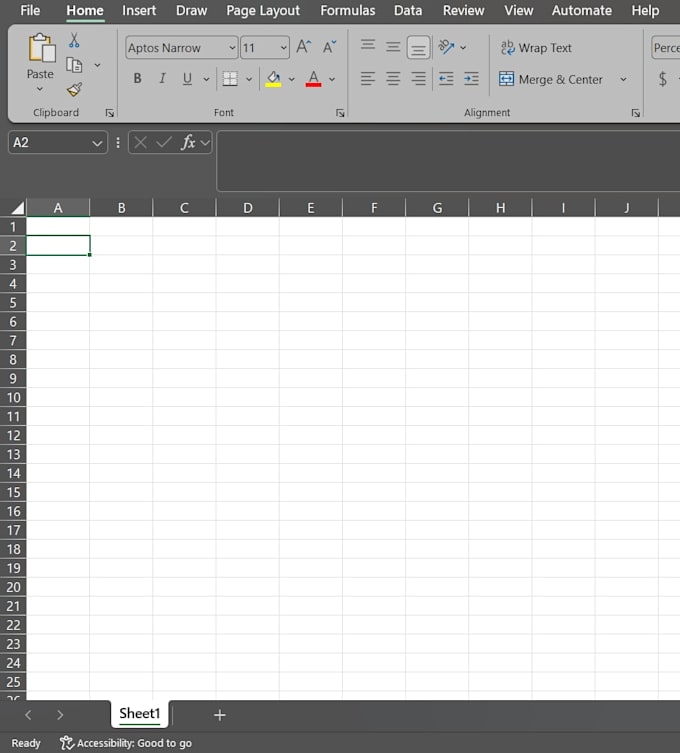Image resolution: width=680 pixels, height=753 pixels.
Task: Switch to the View tab
Action: click(519, 10)
